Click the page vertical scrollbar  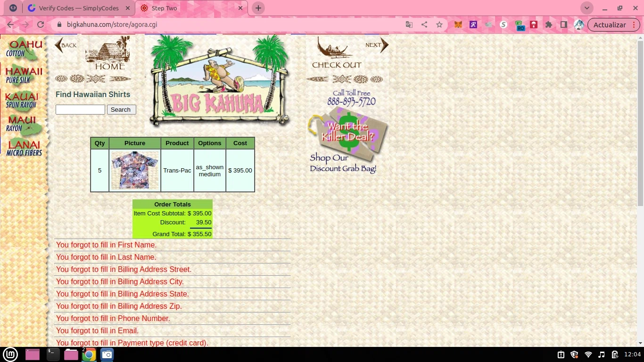pyautogui.click(x=640, y=123)
